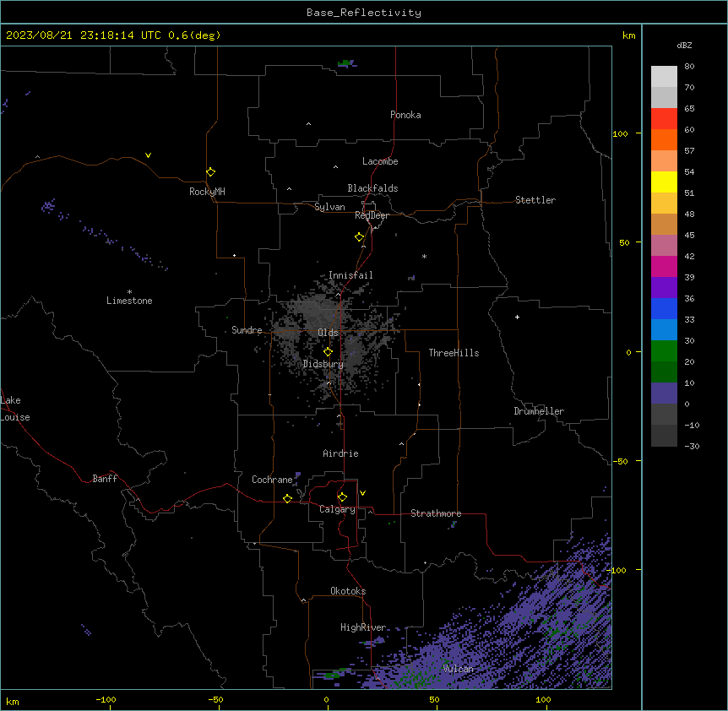Screen dimensions: 728x711
Task: Select the green 30 dBZ legend swatch
Action: point(664,351)
